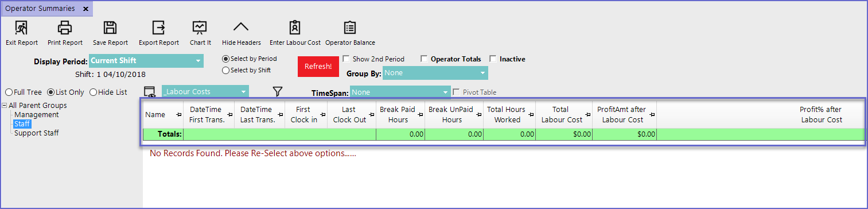Select Support Staff in the group tree
The width and height of the screenshot is (868, 209).
pyautogui.click(x=37, y=133)
